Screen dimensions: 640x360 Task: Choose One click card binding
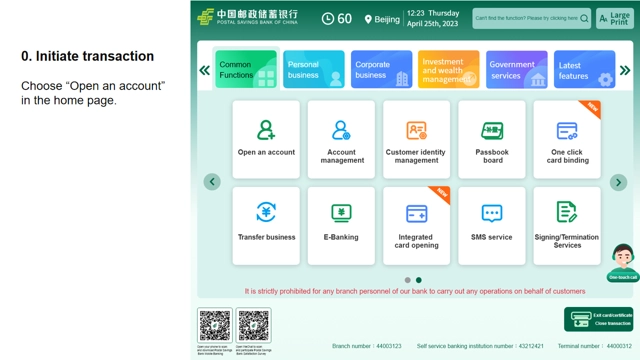[x=567, y=140]
